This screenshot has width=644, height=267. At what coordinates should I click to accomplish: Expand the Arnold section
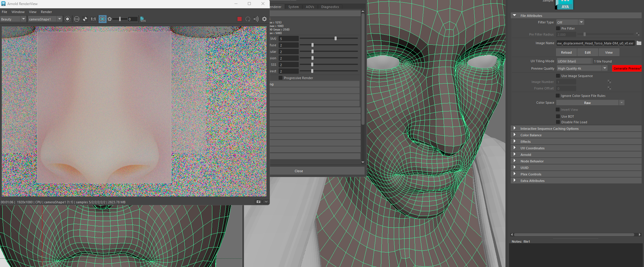click(x=514, y=154)
